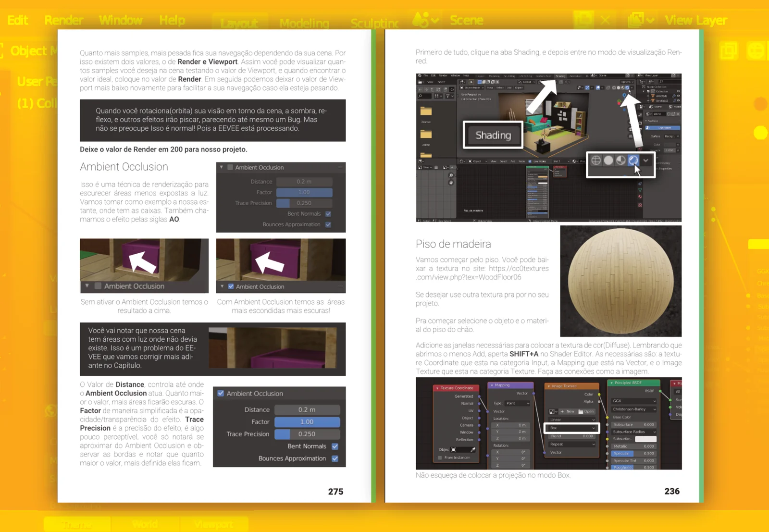Click the Factor slider in the Ambient Occlusion panel
Image resolution: width=769 pixels, height=532 pixels.
pyautogui.click(x=307, y=421)
